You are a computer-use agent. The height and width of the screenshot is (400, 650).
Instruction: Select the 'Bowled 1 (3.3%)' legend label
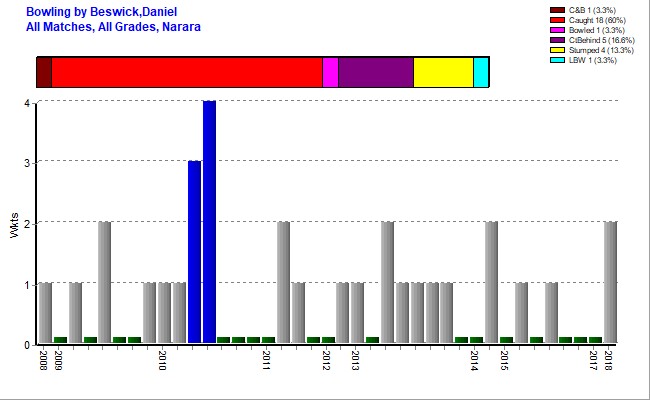pyautogui.click(x=597, y=30)
